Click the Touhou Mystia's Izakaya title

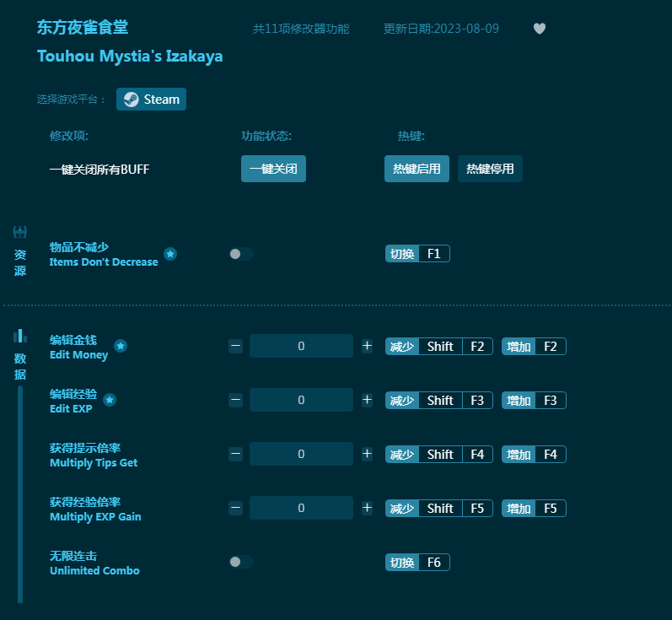tap(130, 57)
